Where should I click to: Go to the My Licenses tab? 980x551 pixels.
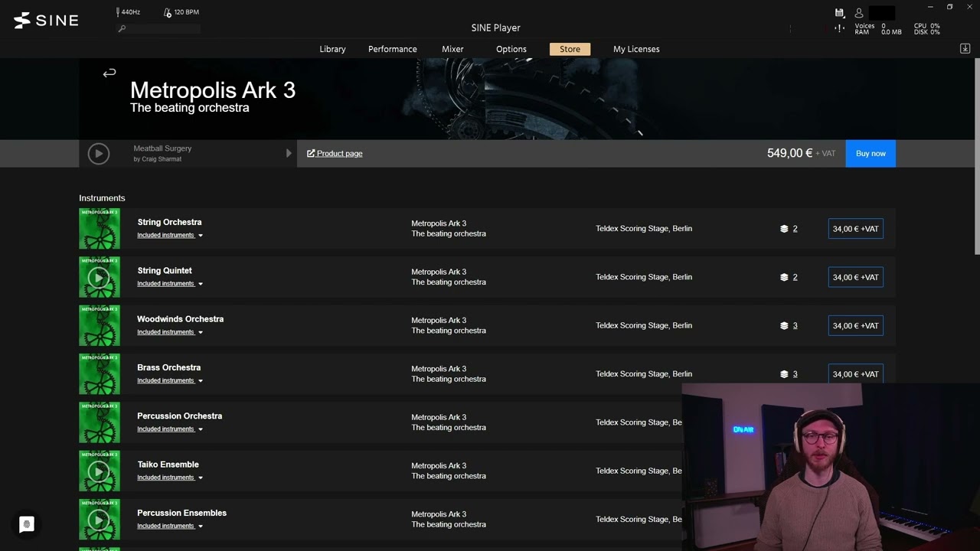tap(636, 49)
